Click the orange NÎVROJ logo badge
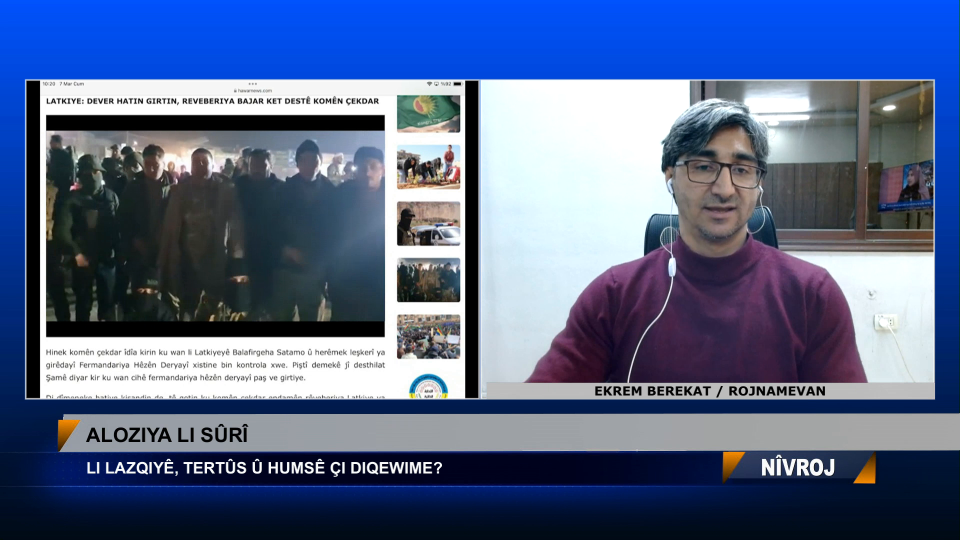Screen dimensions: 960x540 [x=798, y=467]
